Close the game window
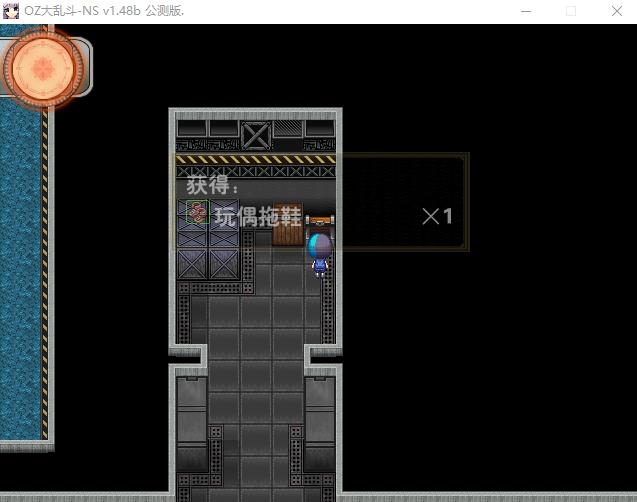This screenshot has width=637, height=502. coord(617,11)
